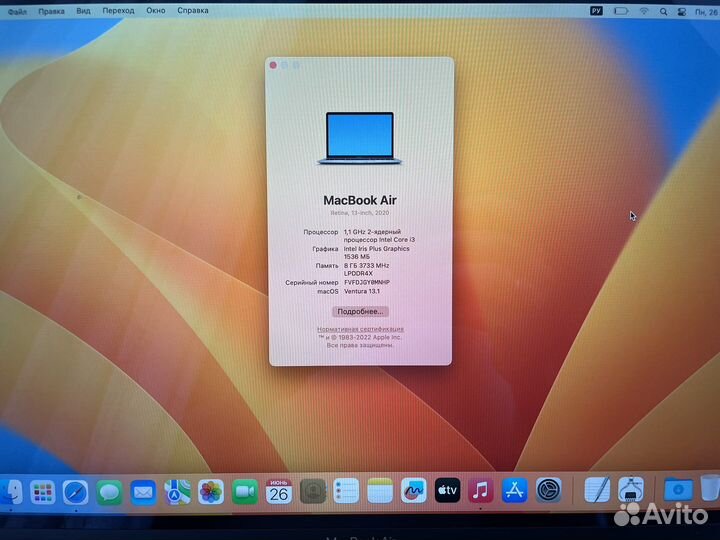Screen dimensions: 720x540
Task: Launch Safari from the Dock
Action: pyautogui.click(x=76, y=492)
